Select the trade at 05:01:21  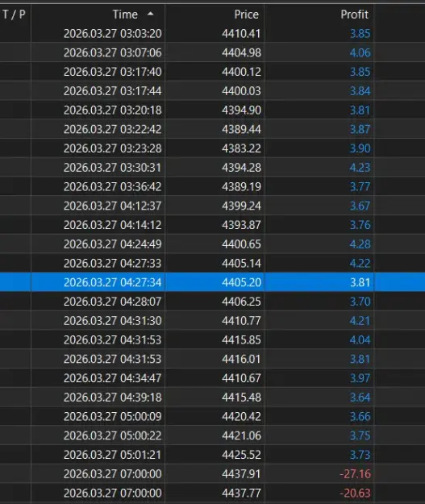coord(213,455)
